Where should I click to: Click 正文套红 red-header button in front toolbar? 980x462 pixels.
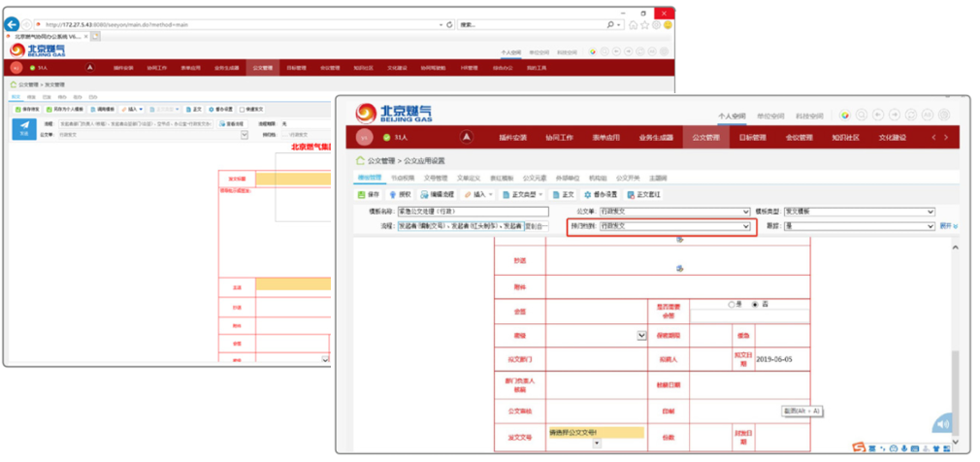point(643,194)
